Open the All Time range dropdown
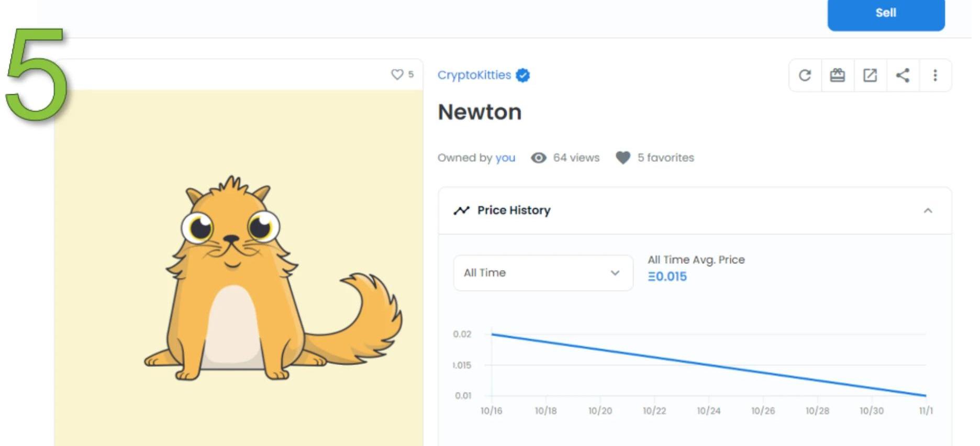Screen dimensions: 980x446 coord(543,273)
